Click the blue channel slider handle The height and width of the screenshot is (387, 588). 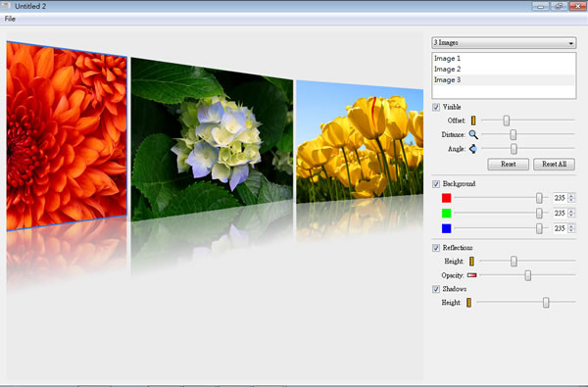coord(539,228)
